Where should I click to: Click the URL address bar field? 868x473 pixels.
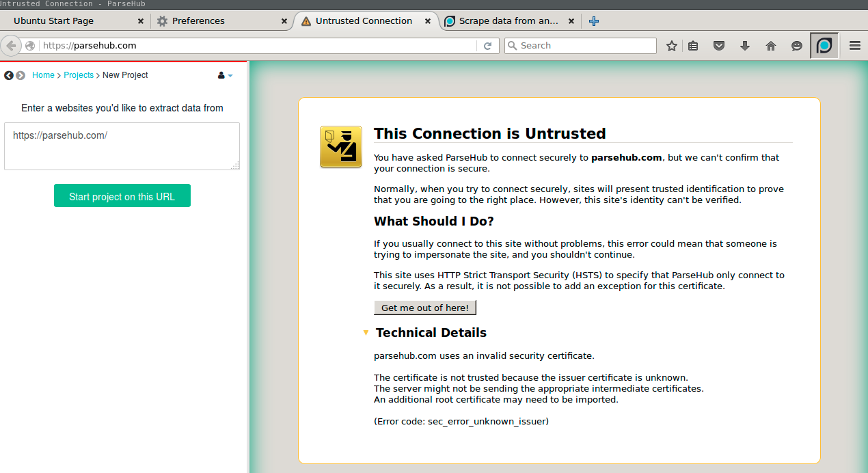point(258,46)
